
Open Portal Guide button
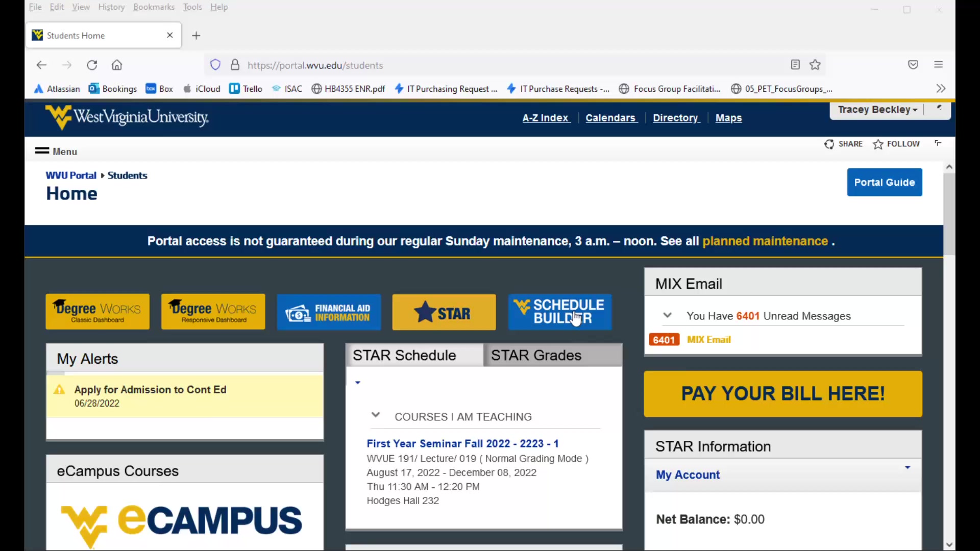[885, 182]
